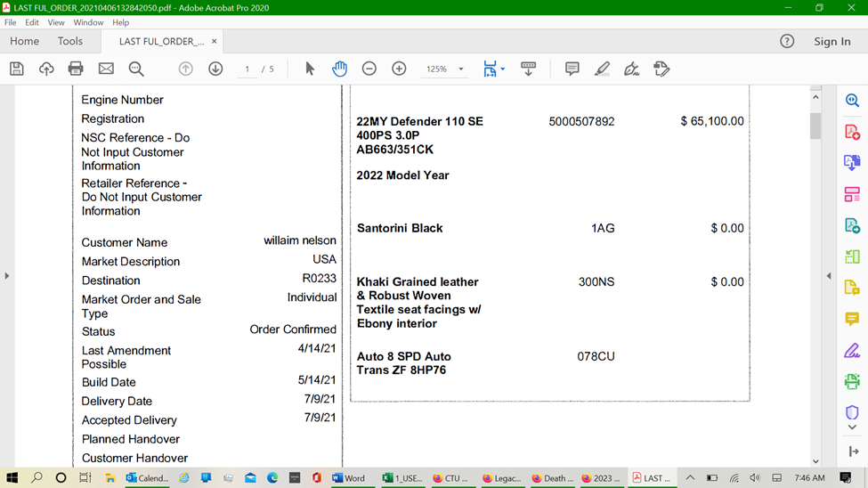Click the Sign In button

832,42
